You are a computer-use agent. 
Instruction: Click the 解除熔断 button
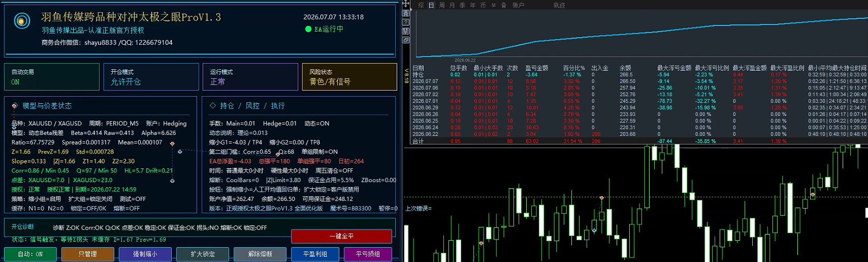point(260,254)
